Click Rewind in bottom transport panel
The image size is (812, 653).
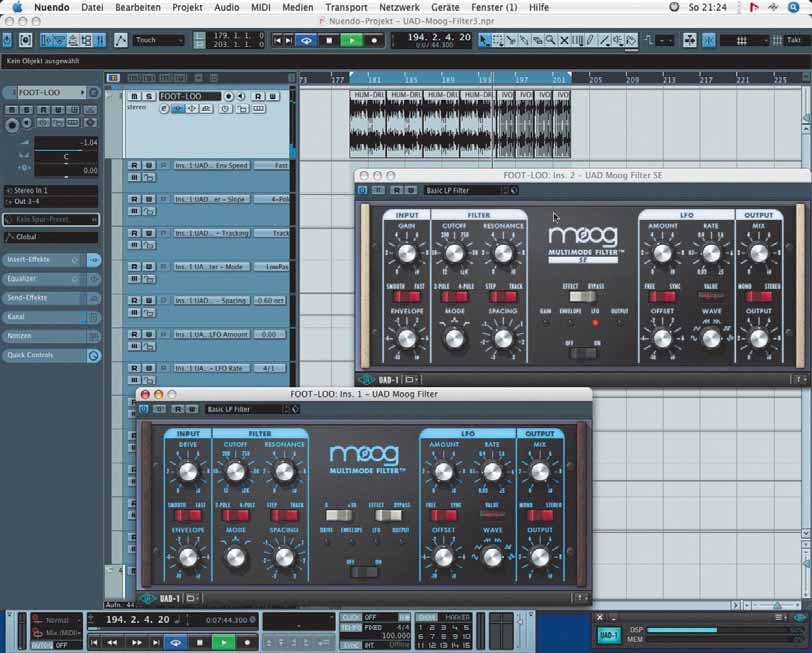[x=112, y=643]
